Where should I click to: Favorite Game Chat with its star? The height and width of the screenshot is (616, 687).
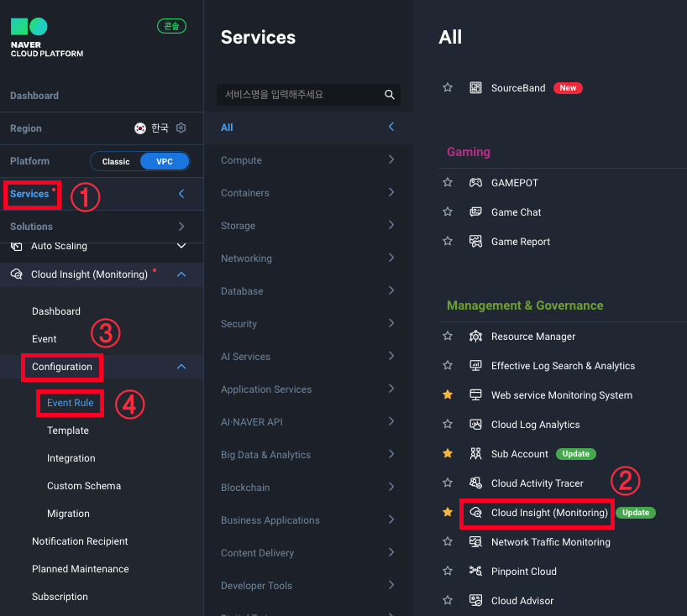click(x=448, y=211)
